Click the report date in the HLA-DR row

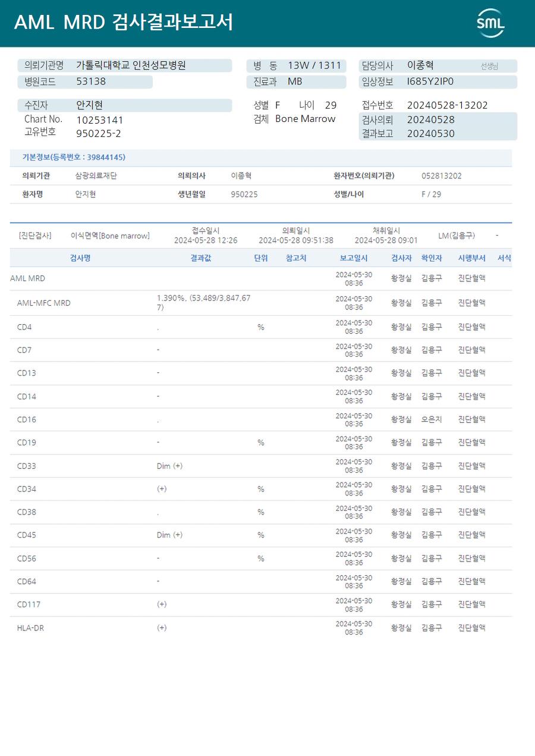point(354,628)
